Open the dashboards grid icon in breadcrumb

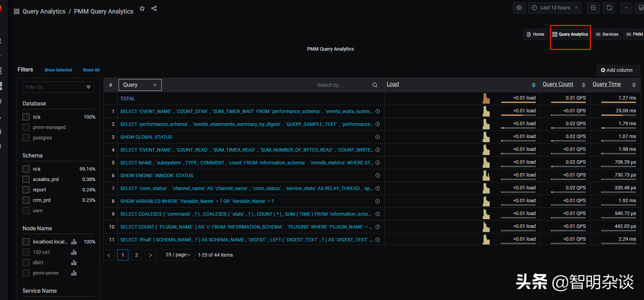(x=17, y=11)
